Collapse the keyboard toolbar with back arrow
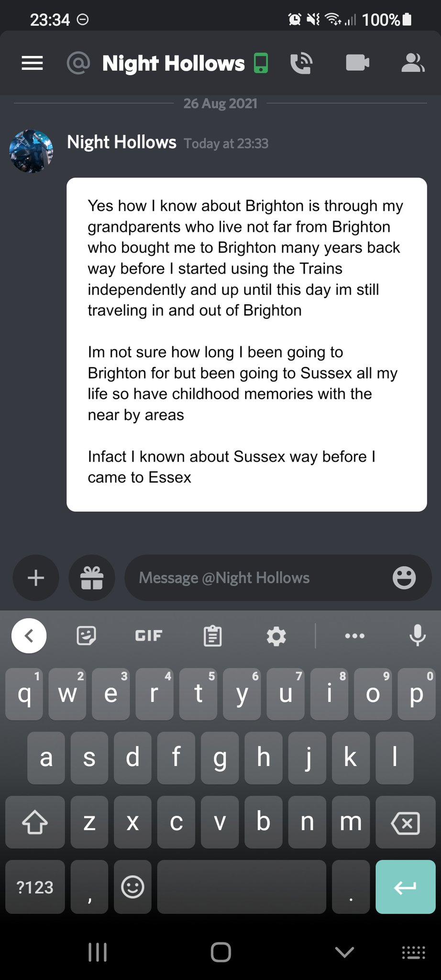Screen dimensions: 441x980 tap(29, 635)
